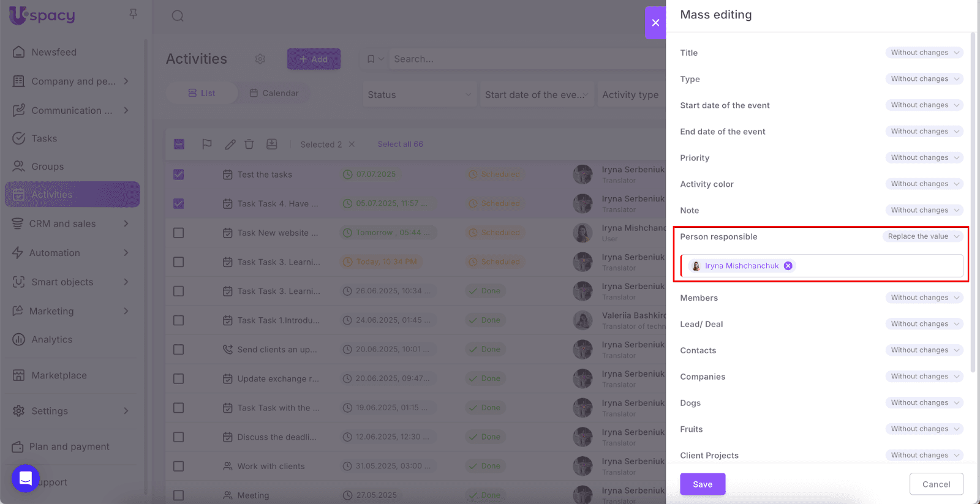Open the support chat bubble icon
This screenshot has height=504, width=980.
(26, 478)
